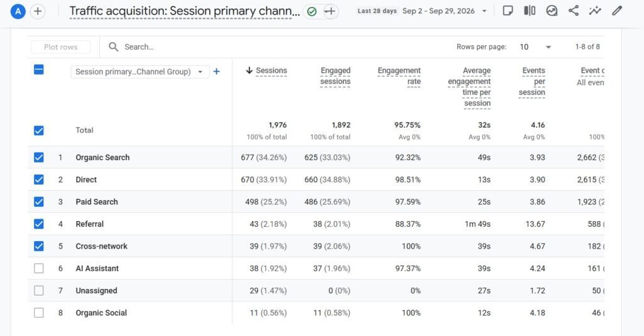Viewport: 644px width, 336px height.
Task: Sort by Average engagement time per session header
Action: [x=469, y=87]
